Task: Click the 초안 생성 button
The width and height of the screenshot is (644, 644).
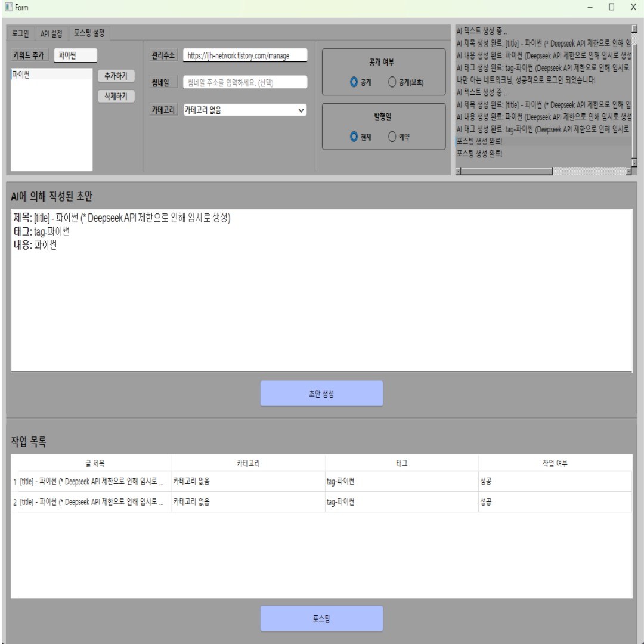Action: [x=321, y=392]
